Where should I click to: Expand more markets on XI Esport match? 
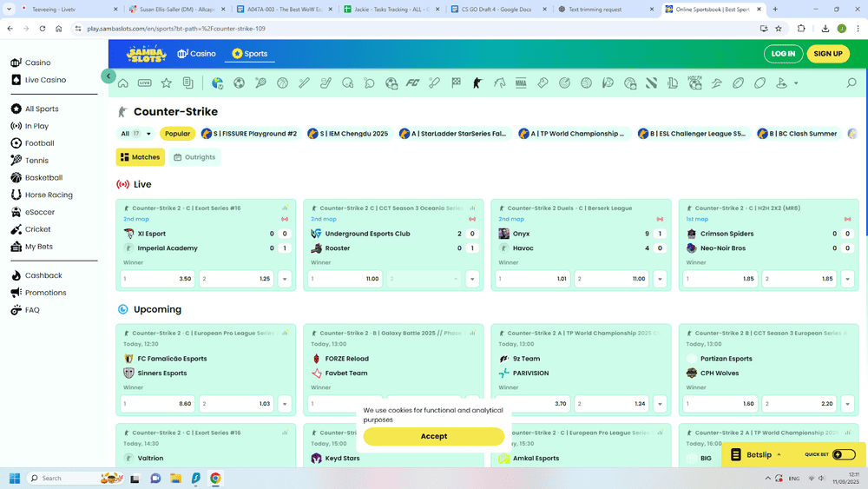[285, 279]
